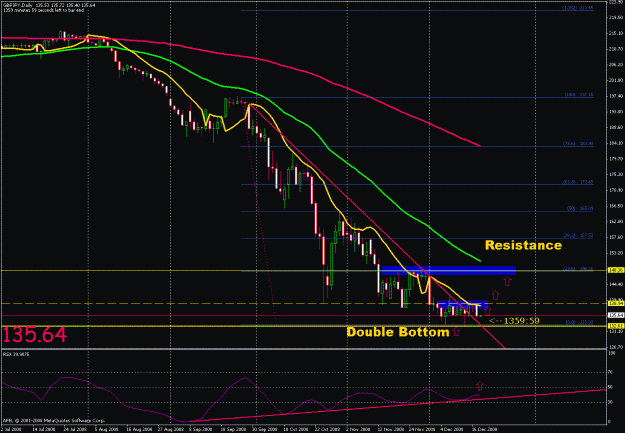Screen dimensions: 625x433
Task: Click the white current price label on axis
Action: [614, 315]
